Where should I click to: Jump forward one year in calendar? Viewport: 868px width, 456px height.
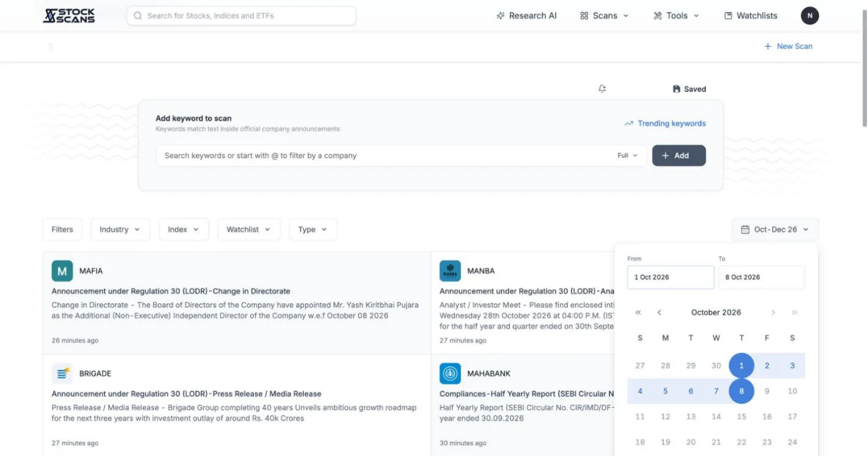coord(794,313)
